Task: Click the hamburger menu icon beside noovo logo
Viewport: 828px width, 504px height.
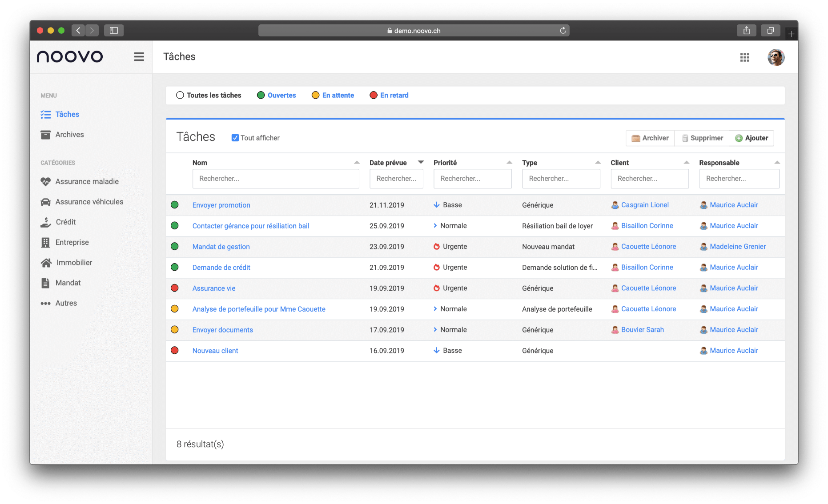Action: [x=139, y=57]
